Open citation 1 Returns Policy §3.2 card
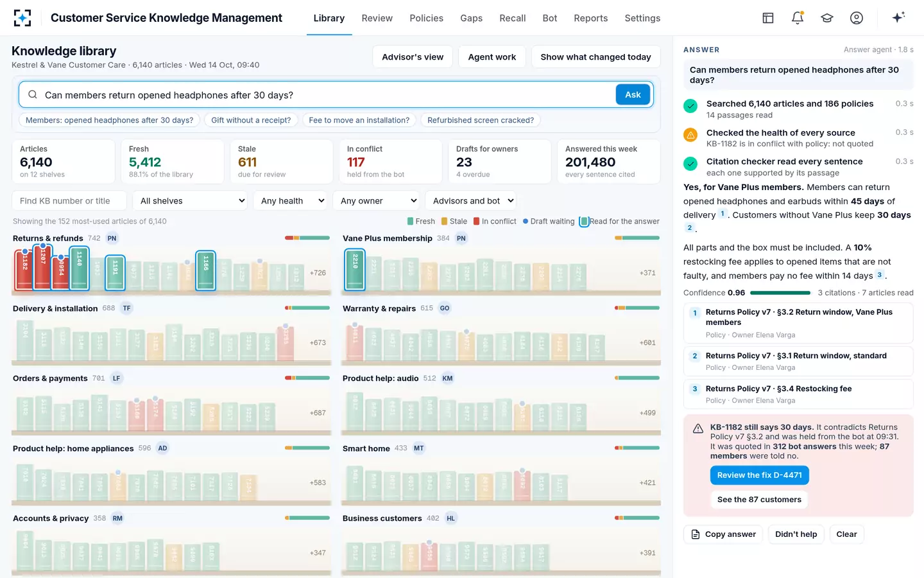This screenshot has height=578, width=924. (x=798, y=323)
